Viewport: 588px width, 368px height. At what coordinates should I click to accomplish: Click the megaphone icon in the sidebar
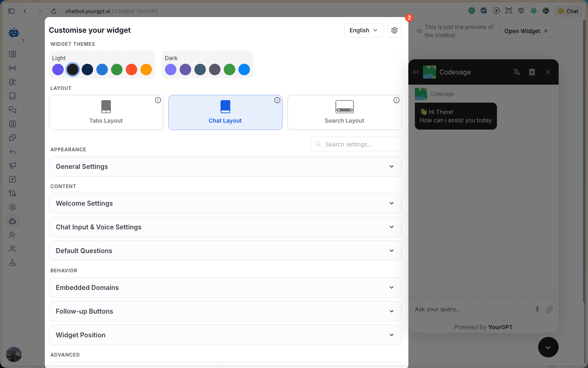click(x=12, y=166)
